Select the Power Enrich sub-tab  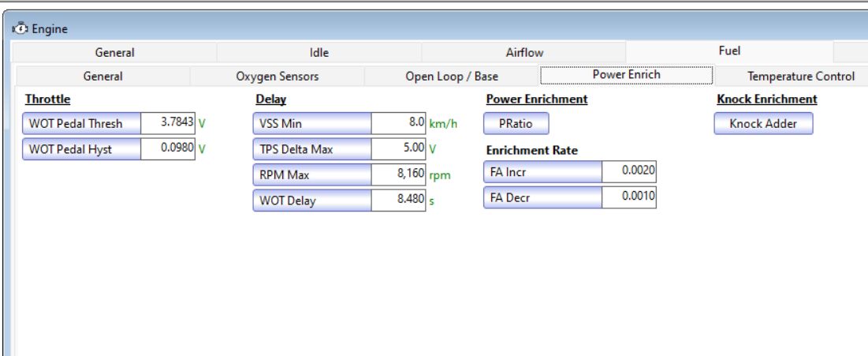click(626, 76)
